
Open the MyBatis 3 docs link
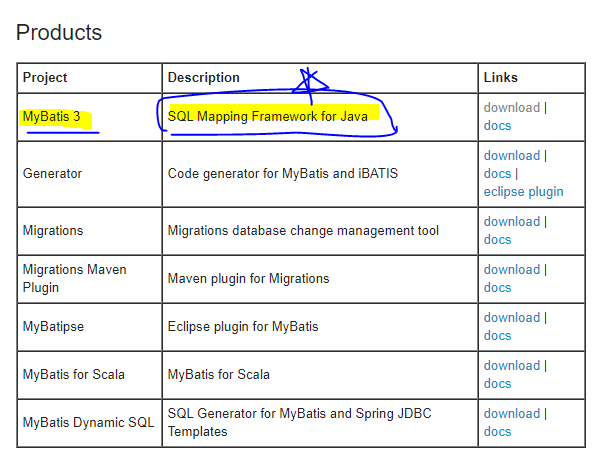(497, 126)
